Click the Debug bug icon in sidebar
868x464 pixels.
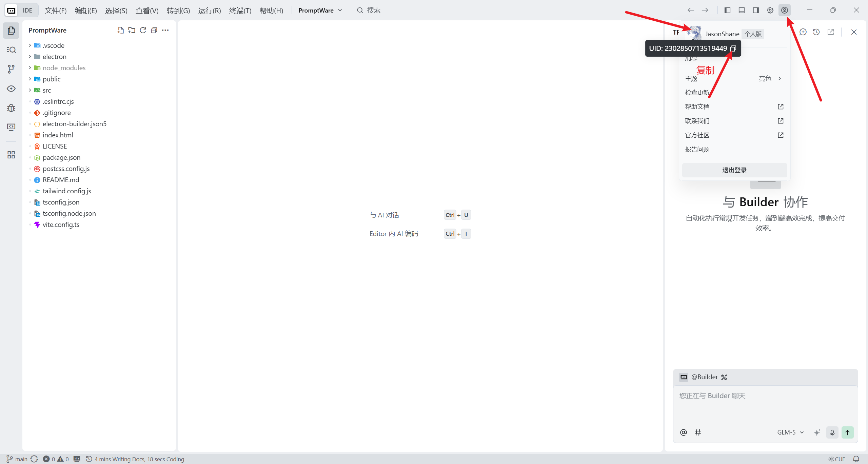click(x=11, y=108)
